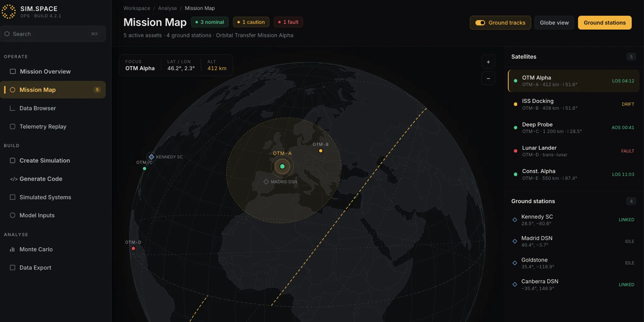The image size is (644, 322).
Task: Open Telemetry Replay page
Action: [53, 126]
